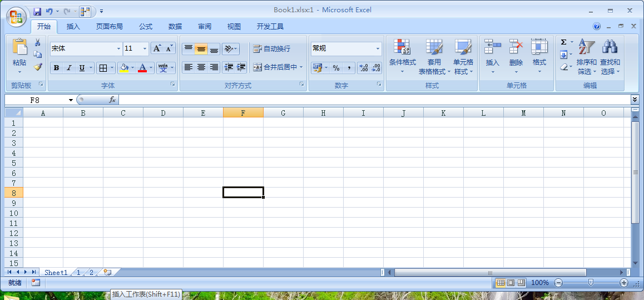Image resolution: width=644 pixels, height=300 pixels.
Task: Switch to 页面布局 tab
Action: click(x=109, y=27)
